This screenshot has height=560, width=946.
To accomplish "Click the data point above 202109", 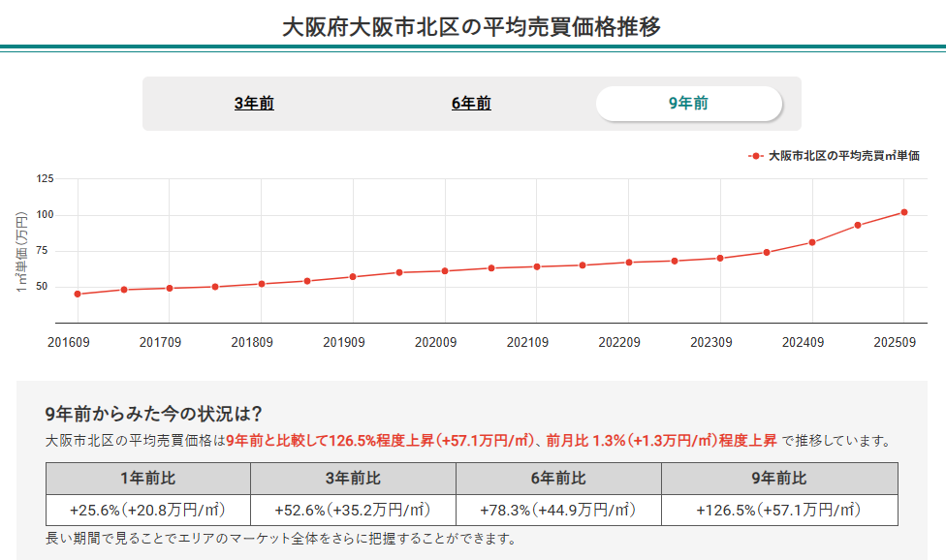I will pos(536,266).
